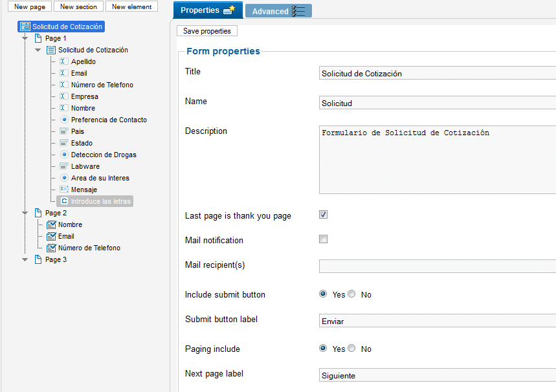556x392 pixels.
Task: Click the dropdown icon beside Pais
Action: 64,131
